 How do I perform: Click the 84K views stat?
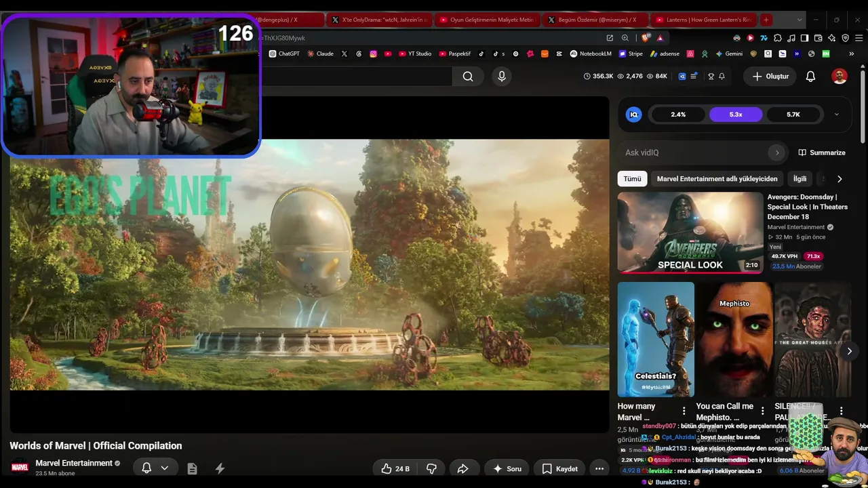pyautogui.click(x=657, y=77)
